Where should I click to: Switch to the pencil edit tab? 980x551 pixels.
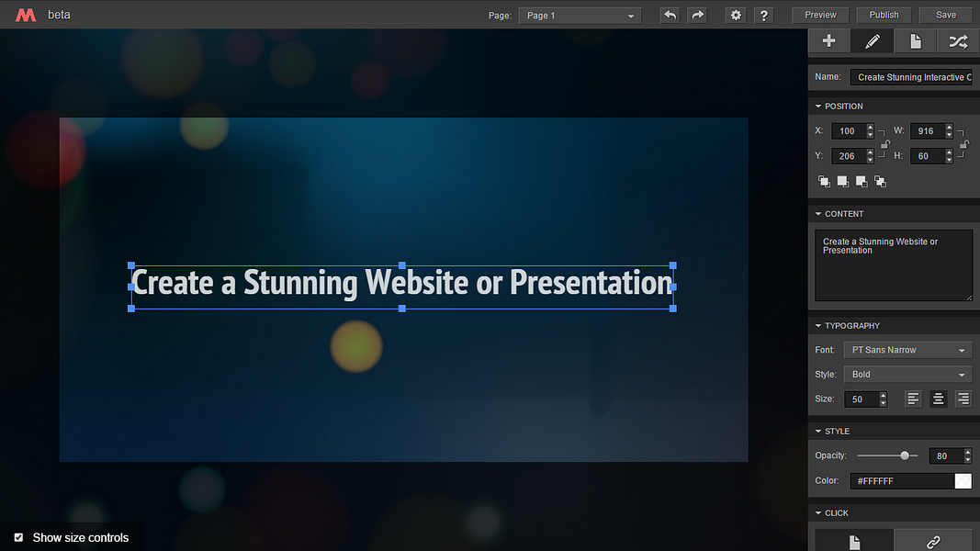[872, 41]
